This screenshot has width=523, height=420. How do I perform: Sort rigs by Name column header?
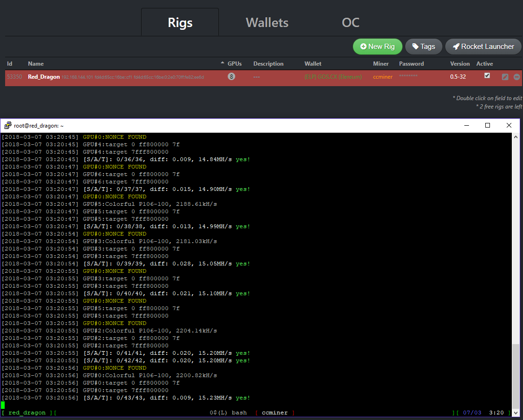[x=36, y=64]
